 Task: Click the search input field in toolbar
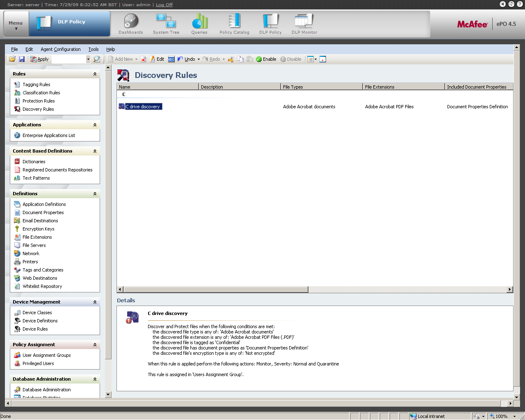pyautogui.click(x=68, y=59)
